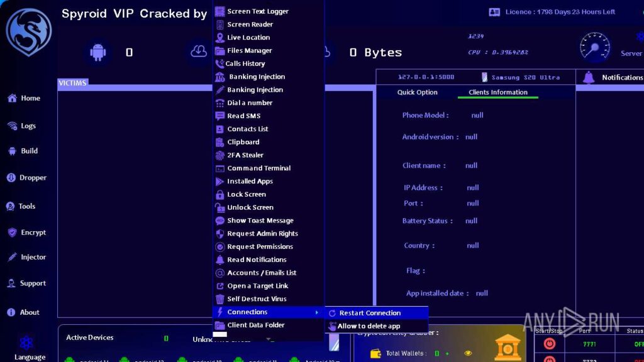The width and height of the screenshot is (644, 362).
Task: Choose Screen Reader from the context menu
Action: click(269, 25)
